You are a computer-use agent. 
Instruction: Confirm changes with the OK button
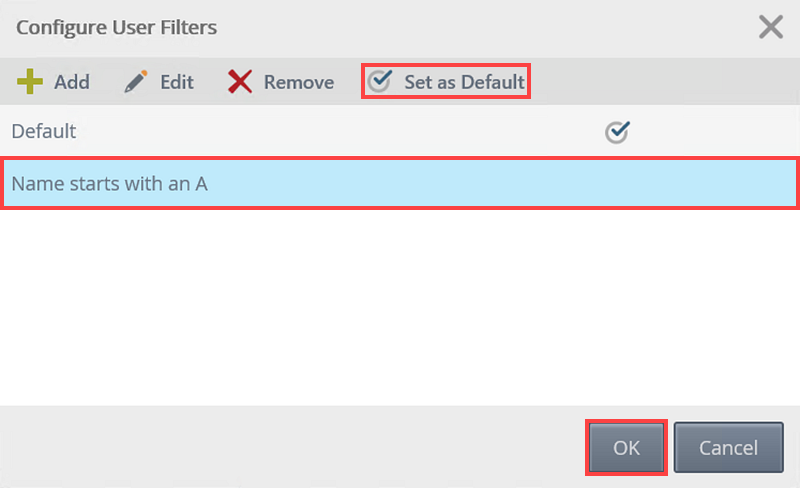(627, 448)
